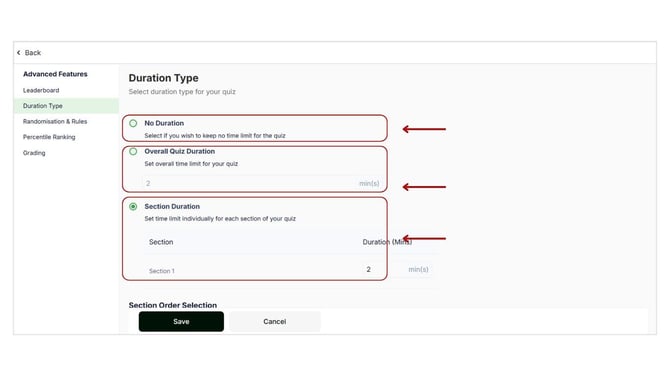
Task: Click the Section column header
Action: click(161, 242)
